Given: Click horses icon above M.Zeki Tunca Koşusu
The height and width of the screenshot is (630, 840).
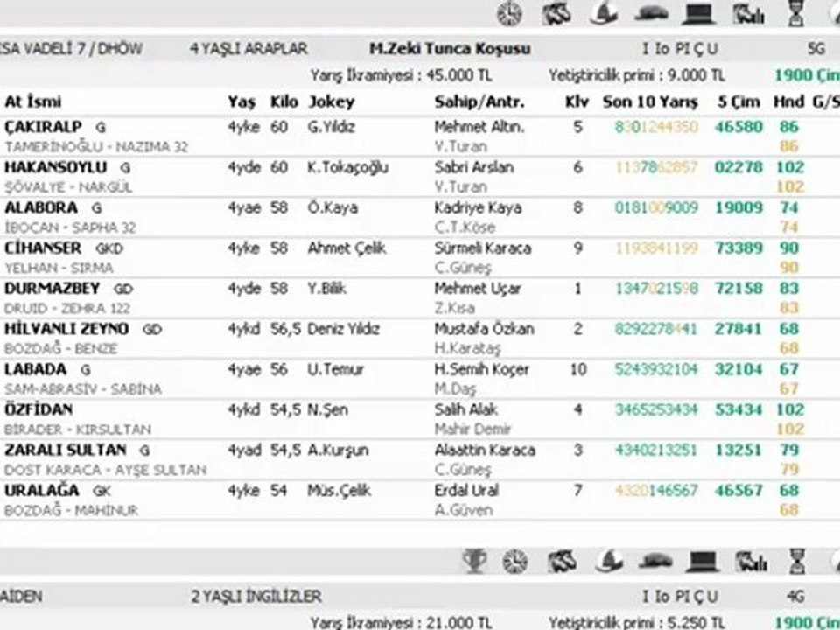Looking at the screenshot, I should pos(556,14).
